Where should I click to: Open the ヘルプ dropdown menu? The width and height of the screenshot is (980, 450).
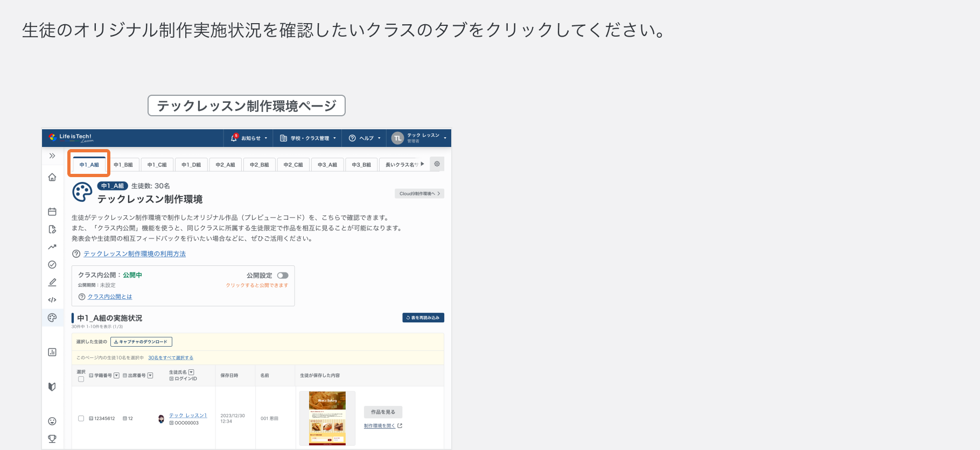tap(365, 138)
